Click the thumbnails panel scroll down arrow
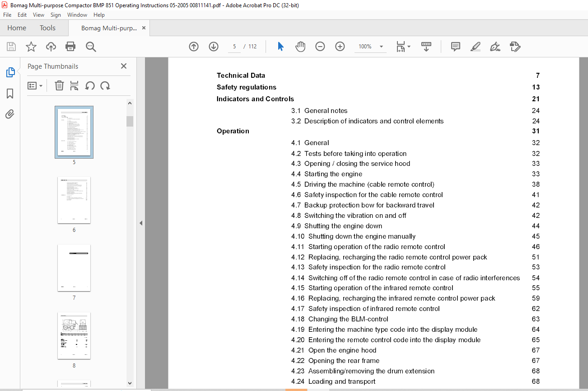Image resolution: width=588 pixels, height=391 pixels. [x=130, y=383]
